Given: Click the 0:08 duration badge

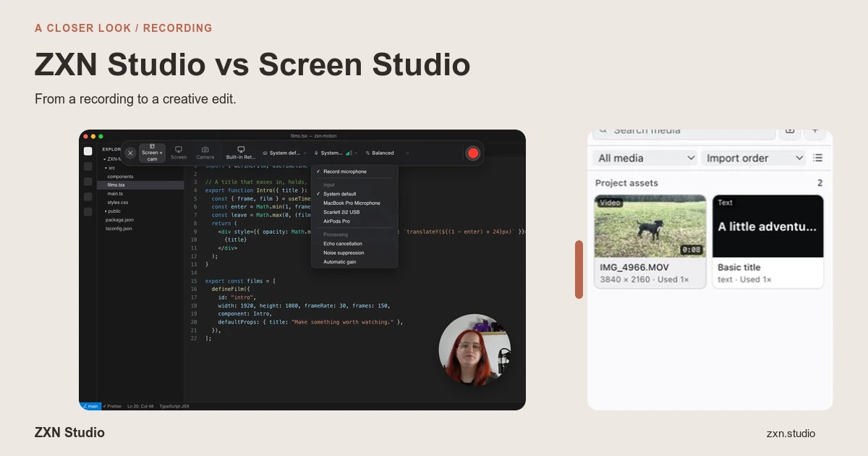Looking at the screenshot, I should point(691,250).
